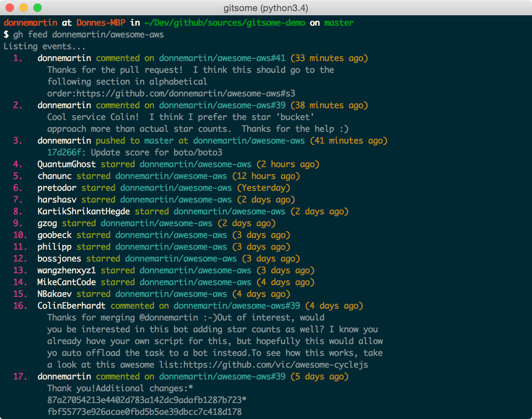The width and height of the screenshot is (532, 419).
Task: Click the username 'ColinEberhardt'
Action: (x=72, y=306)
